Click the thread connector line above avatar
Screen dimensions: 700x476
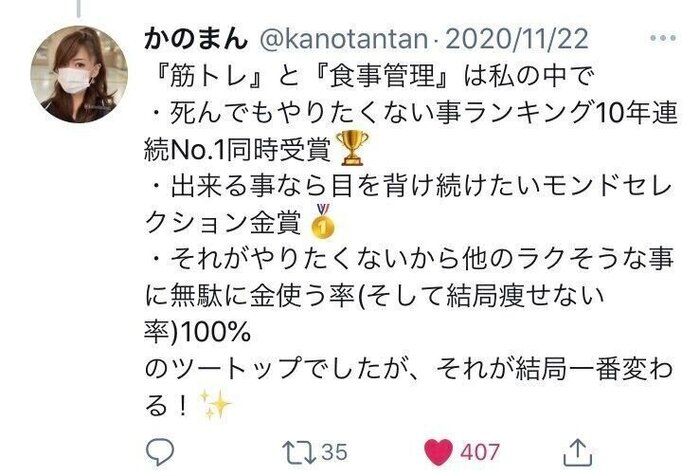[79, 8]
